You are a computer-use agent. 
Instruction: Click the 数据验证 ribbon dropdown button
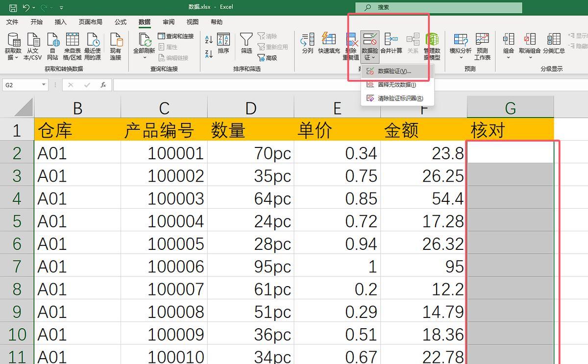[x=370, y=47]
